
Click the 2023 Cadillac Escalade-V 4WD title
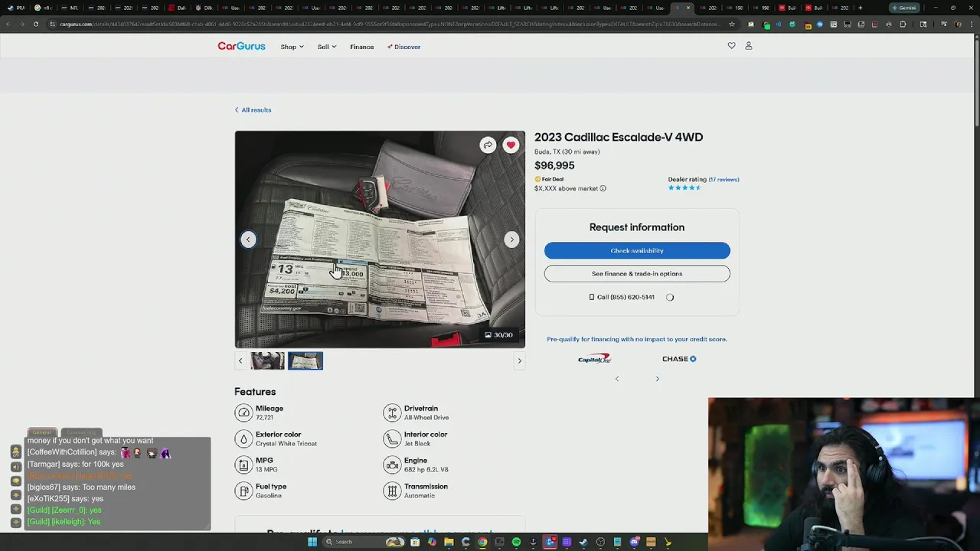coord(619,137)
